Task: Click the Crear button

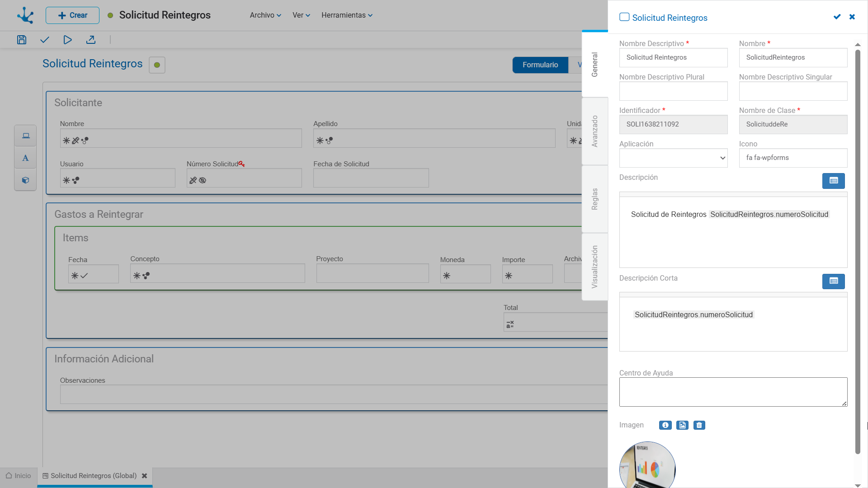Action: pyautogui.click(x=72, y=15)
